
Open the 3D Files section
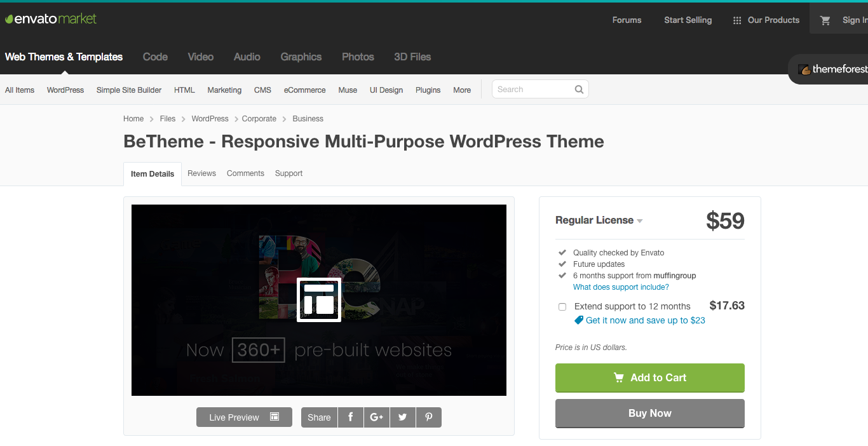pos(412,57)
